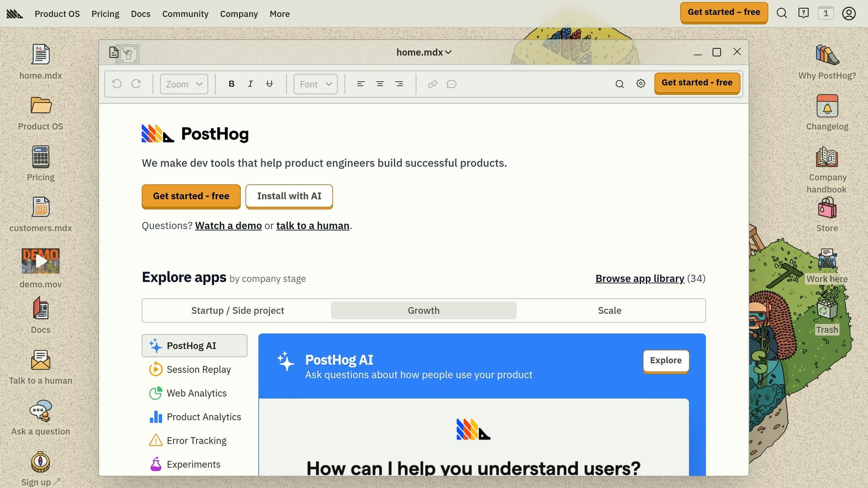Image resolution: width=868 pixels, height=488 pixels.
Task: Switch to the Startup / Side project tab
Action: pyautogui.click(x=237, y=311)
